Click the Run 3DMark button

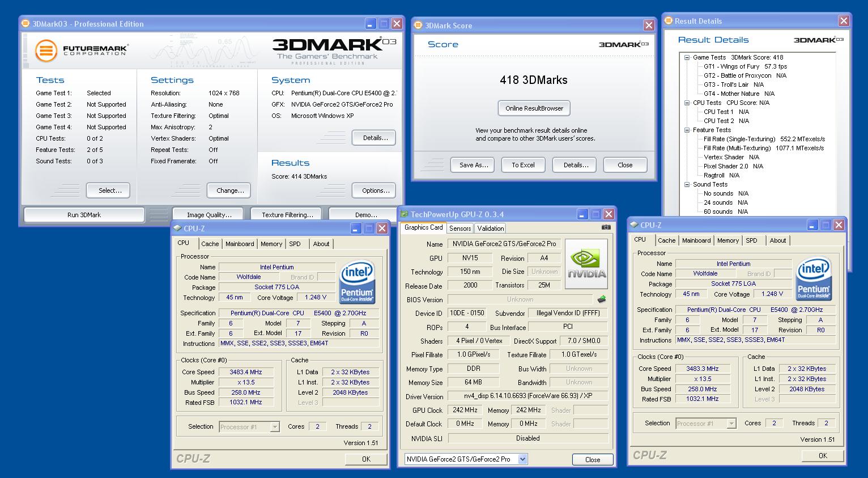click(x=84, y=215)
